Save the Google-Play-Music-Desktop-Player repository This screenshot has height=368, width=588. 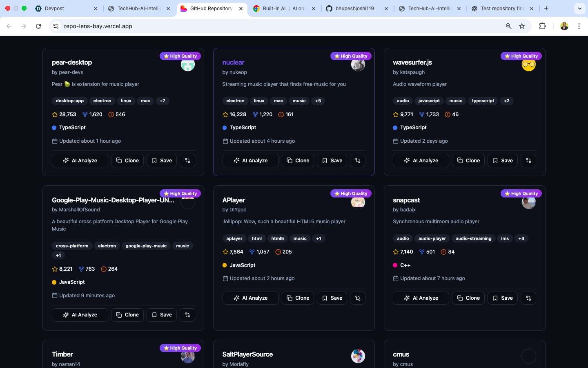(162, 315)
